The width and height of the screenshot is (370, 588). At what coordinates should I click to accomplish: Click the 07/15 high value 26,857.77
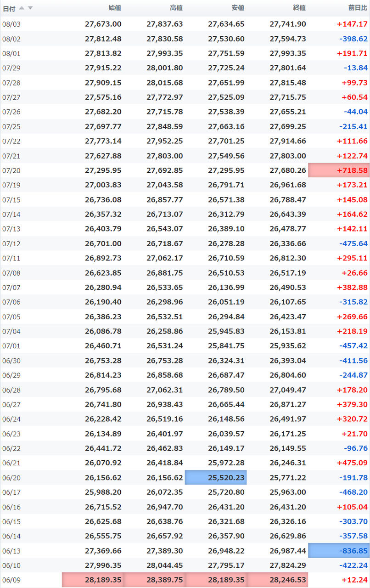(165, 200)
